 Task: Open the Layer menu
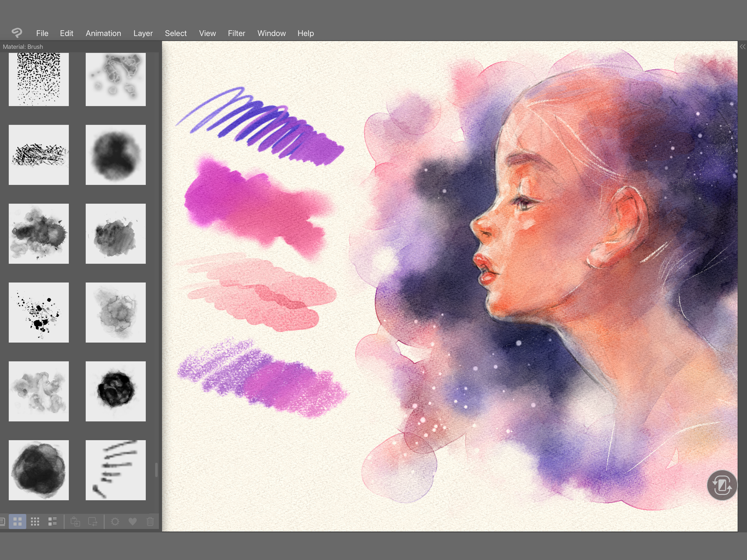[143, 33]
